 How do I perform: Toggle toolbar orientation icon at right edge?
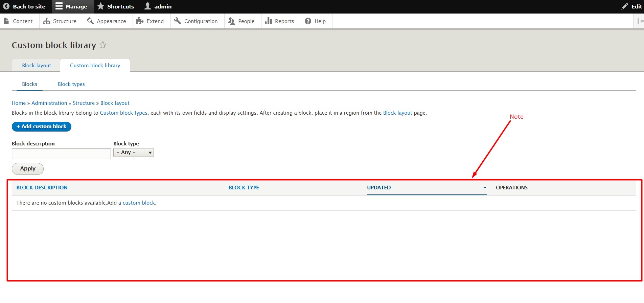tap(640, 21)
